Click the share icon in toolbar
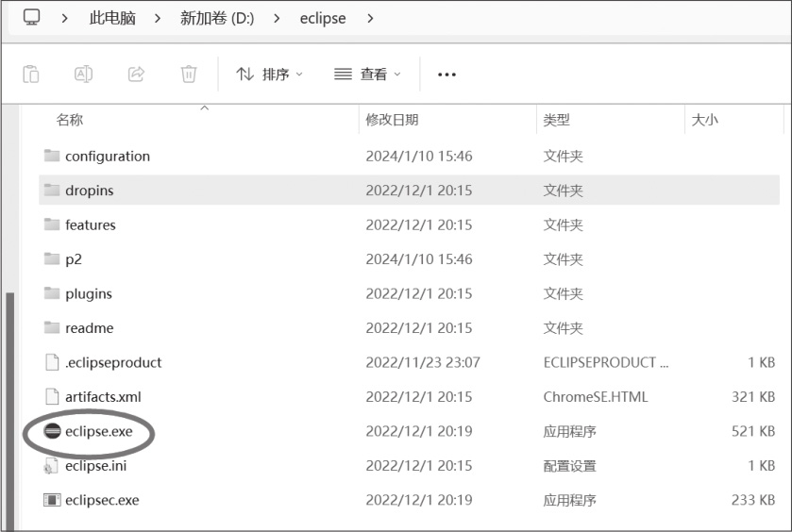 click(x=136, y=75)
